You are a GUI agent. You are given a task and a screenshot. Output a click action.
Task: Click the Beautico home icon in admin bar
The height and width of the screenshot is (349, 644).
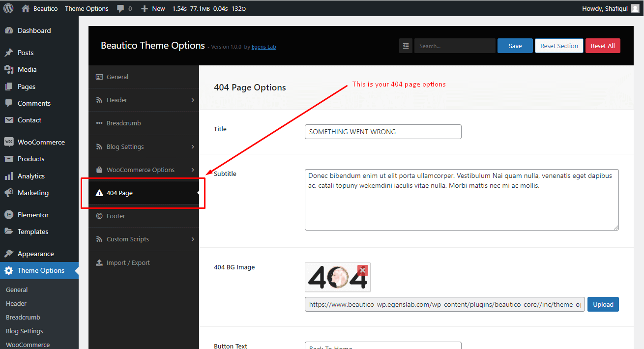26,8
